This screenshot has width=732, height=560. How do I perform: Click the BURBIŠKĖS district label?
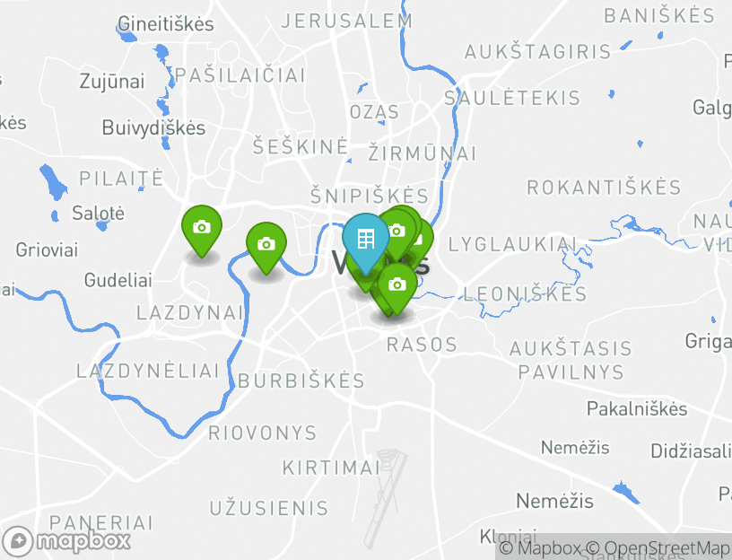click(x=301, y=381)
